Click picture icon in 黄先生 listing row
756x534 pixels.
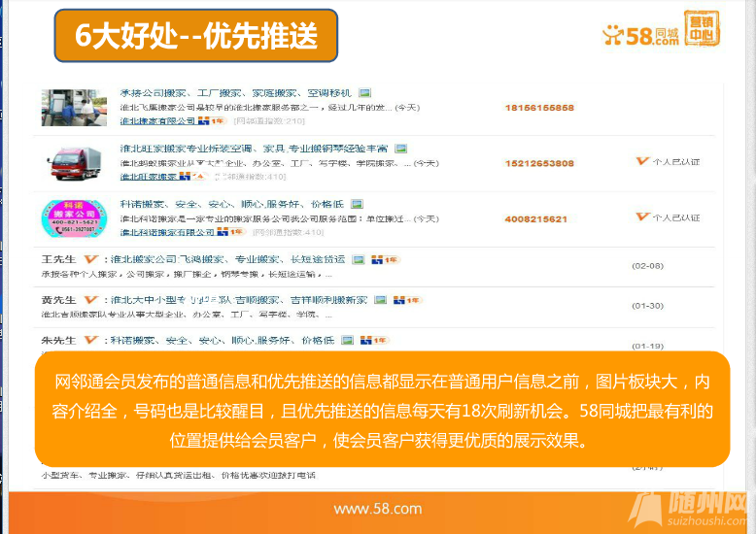pos(380,300)
